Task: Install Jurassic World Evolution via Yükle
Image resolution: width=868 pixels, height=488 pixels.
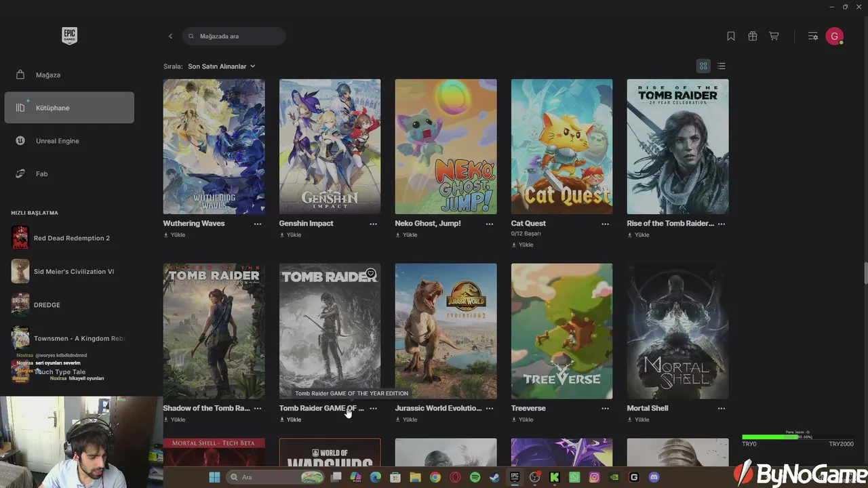Action: tap(406, 420)
